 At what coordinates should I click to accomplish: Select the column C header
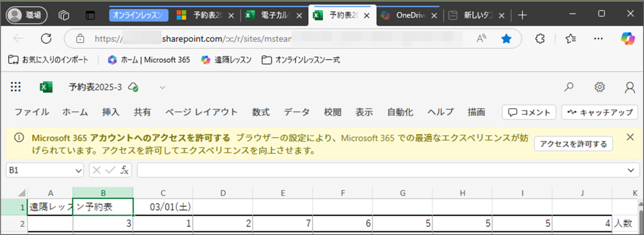(163, 193)
